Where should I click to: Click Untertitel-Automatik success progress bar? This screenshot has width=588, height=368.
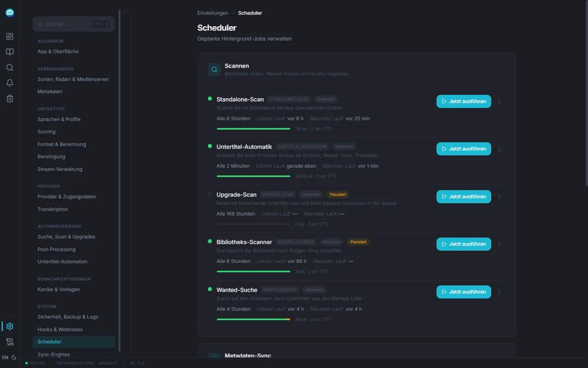(x=254, y=176)
